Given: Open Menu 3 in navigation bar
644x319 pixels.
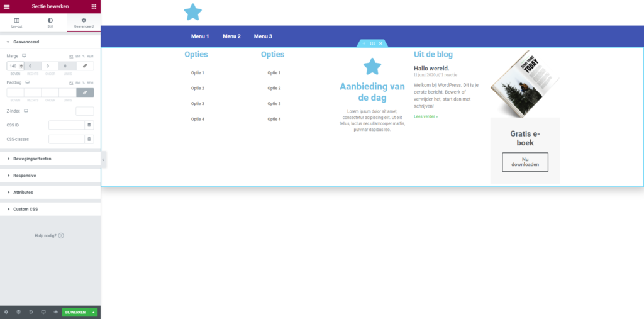Looking at the screenshot, I should tap(263, 36).
